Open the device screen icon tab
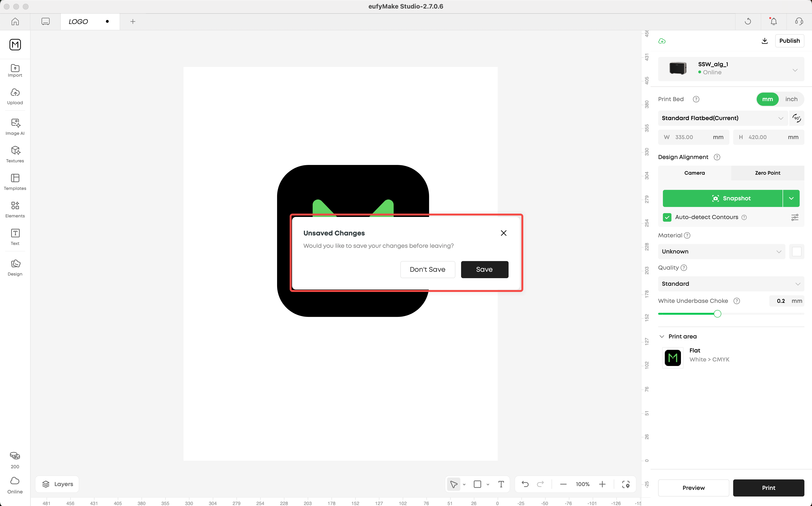 click(x=46, y=21)
